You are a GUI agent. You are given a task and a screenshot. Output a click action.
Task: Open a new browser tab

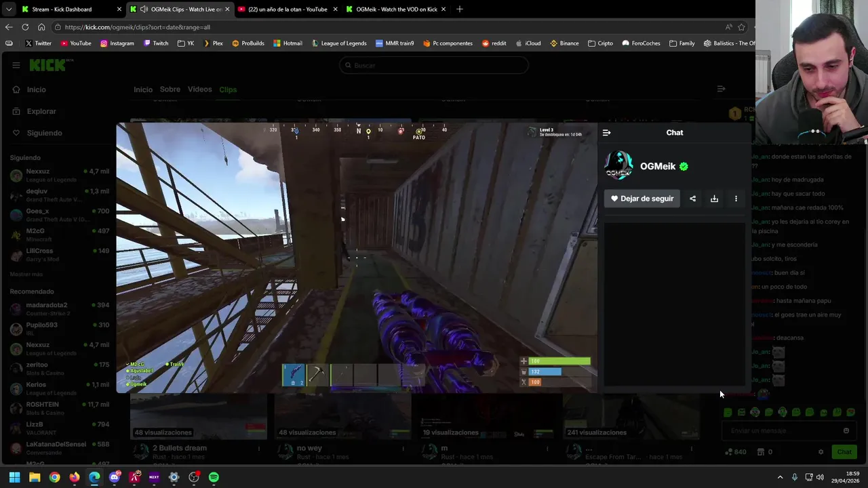tap(459, 9)
